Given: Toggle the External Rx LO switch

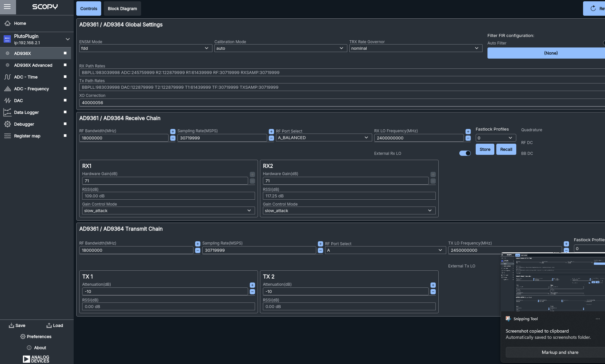Looking at the screenshot, I should [x=465, y=153].
